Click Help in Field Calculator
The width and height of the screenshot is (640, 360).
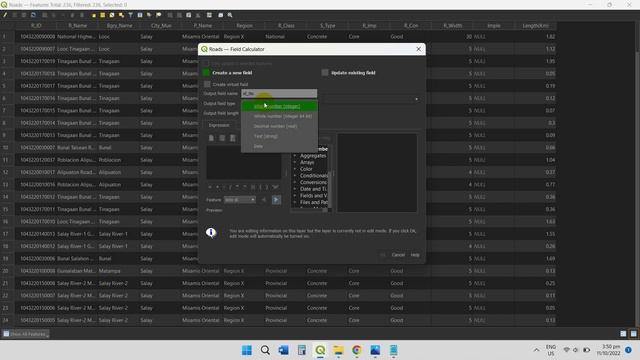tap(415, 255)
